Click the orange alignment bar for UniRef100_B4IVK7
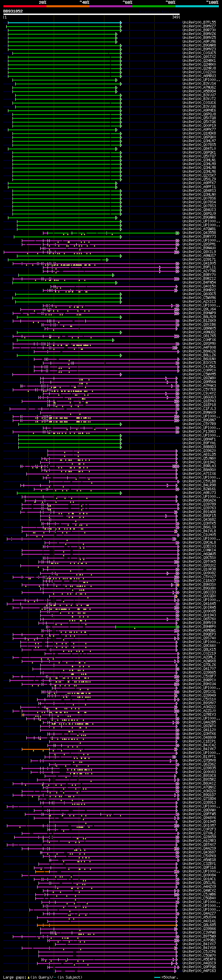This screenshot has height=980, width=222. [x=36, y=749]
